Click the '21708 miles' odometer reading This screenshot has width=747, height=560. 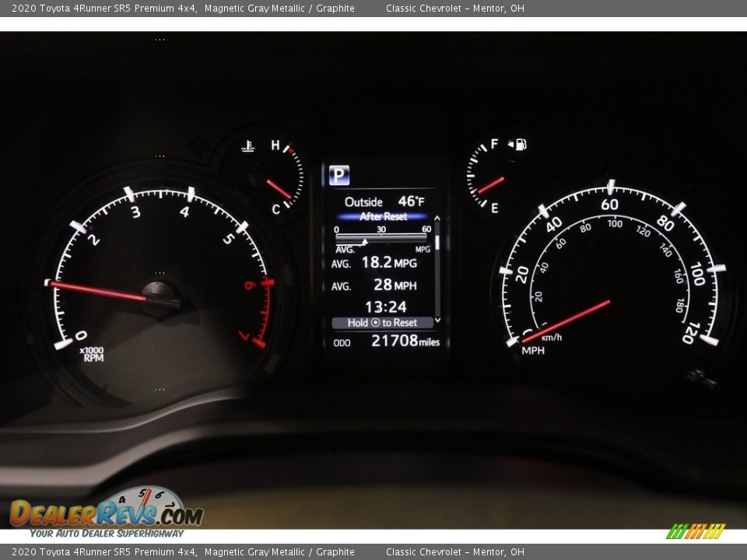point(405,341)
